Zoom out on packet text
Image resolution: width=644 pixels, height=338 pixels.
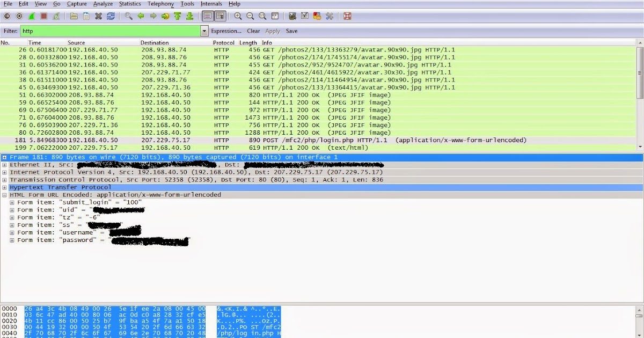[250, 16]
